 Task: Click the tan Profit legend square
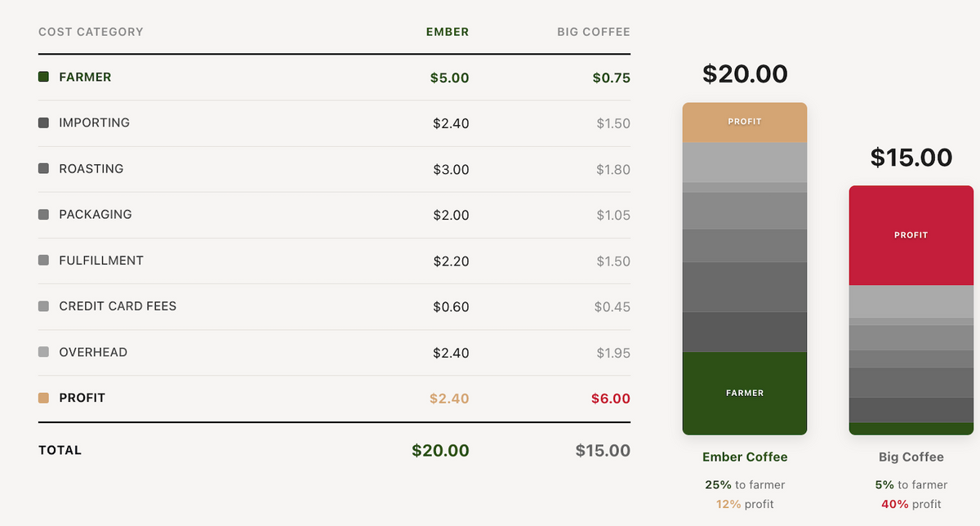(44, 398)
